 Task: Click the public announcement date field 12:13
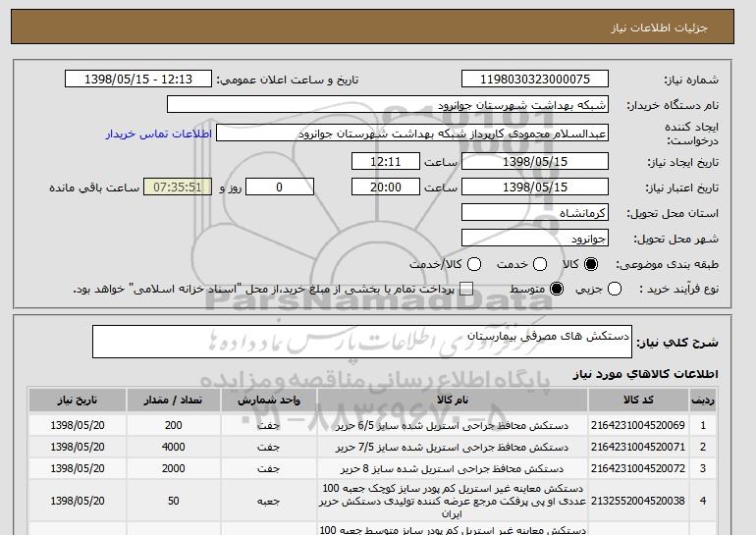click(138, 80)
